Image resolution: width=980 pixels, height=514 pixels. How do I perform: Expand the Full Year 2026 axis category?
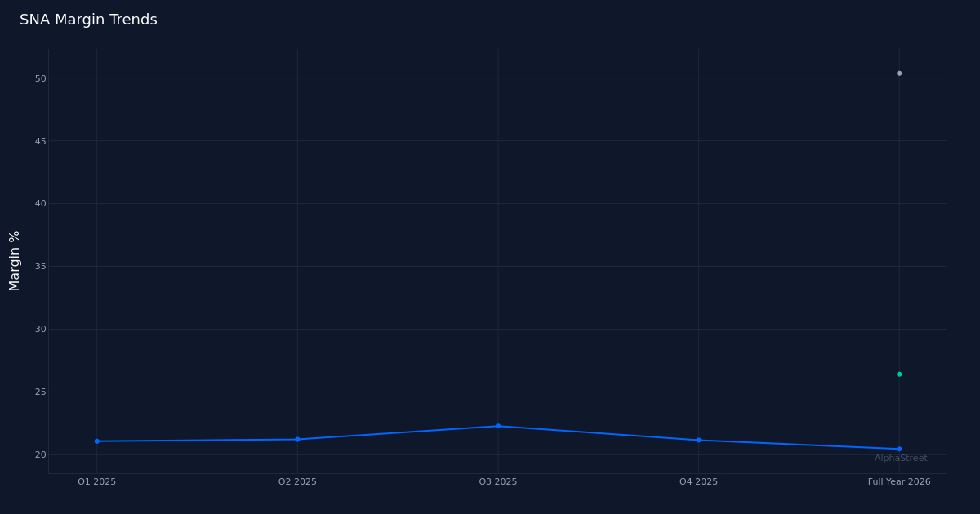[898, 481]
